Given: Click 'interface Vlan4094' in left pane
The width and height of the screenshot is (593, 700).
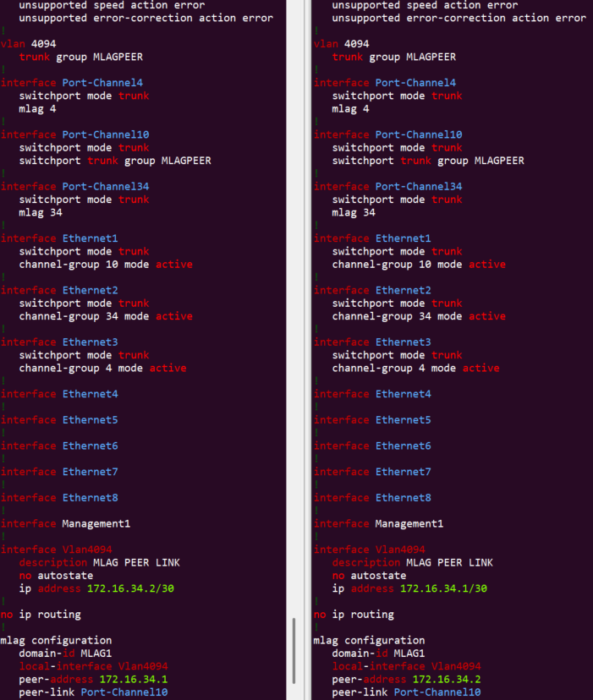Looking at the screenshot, I should point(56,550).
